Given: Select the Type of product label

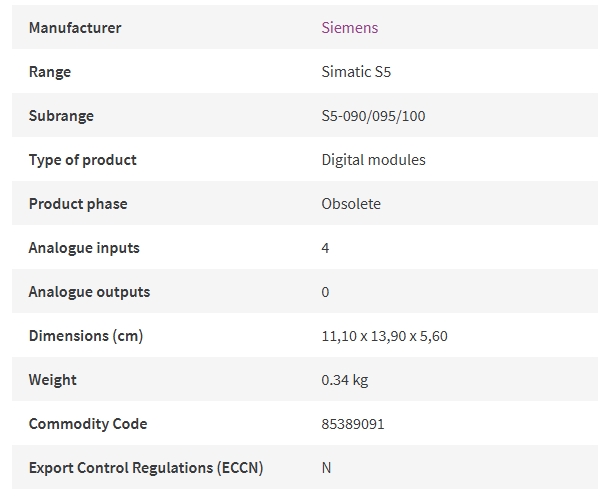Looking at the screenshot, I should [83, 160].
